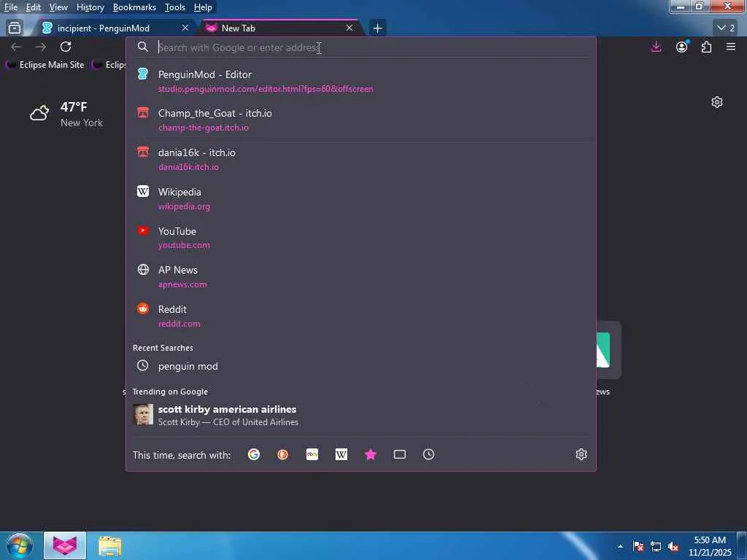The image size is (747, 560).
Task: Search this time with Wikipedia icon
Action: point(341,455)
